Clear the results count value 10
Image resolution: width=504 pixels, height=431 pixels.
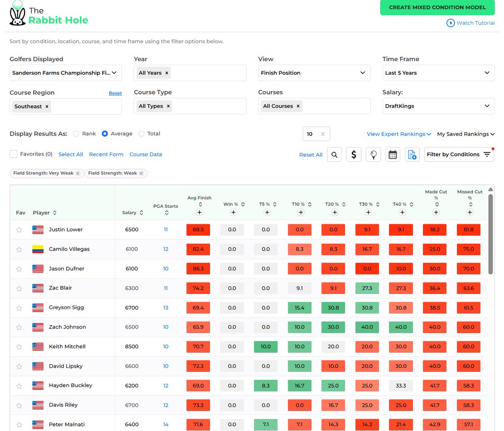coord(323,134)
